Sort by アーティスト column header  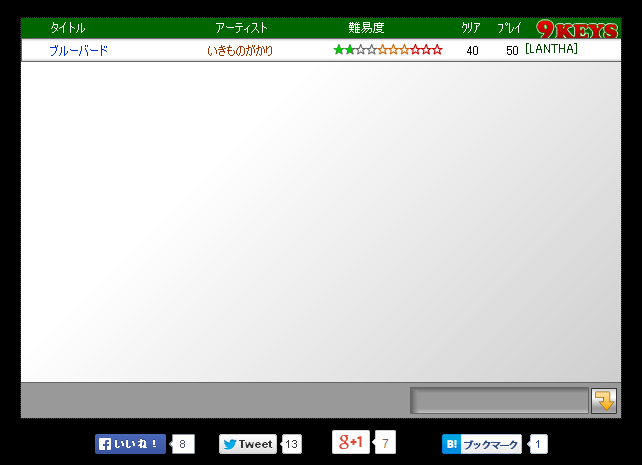(241, 28)
